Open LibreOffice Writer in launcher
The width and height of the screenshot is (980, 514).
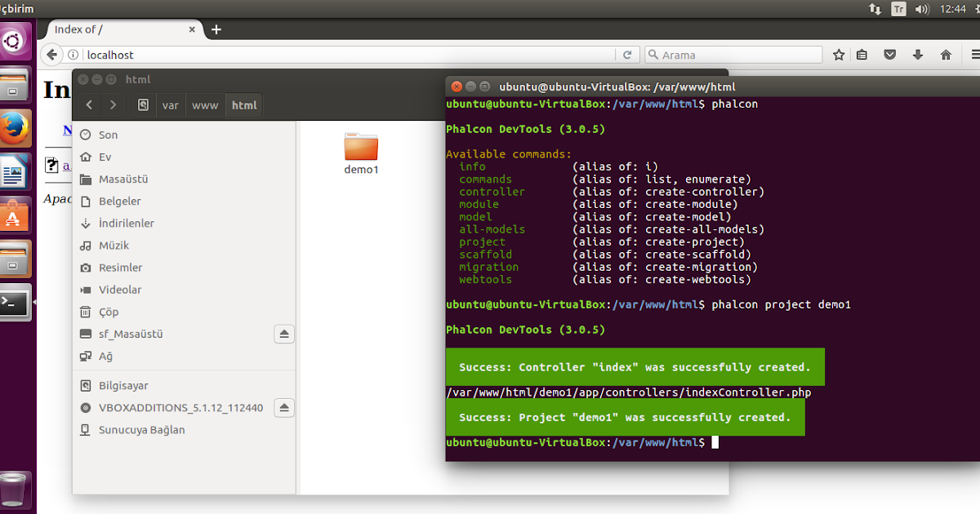point(16,172)
